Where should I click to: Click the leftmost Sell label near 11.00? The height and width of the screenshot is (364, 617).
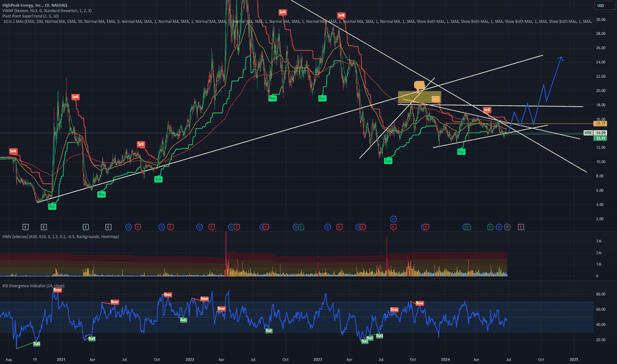(13, 151)
